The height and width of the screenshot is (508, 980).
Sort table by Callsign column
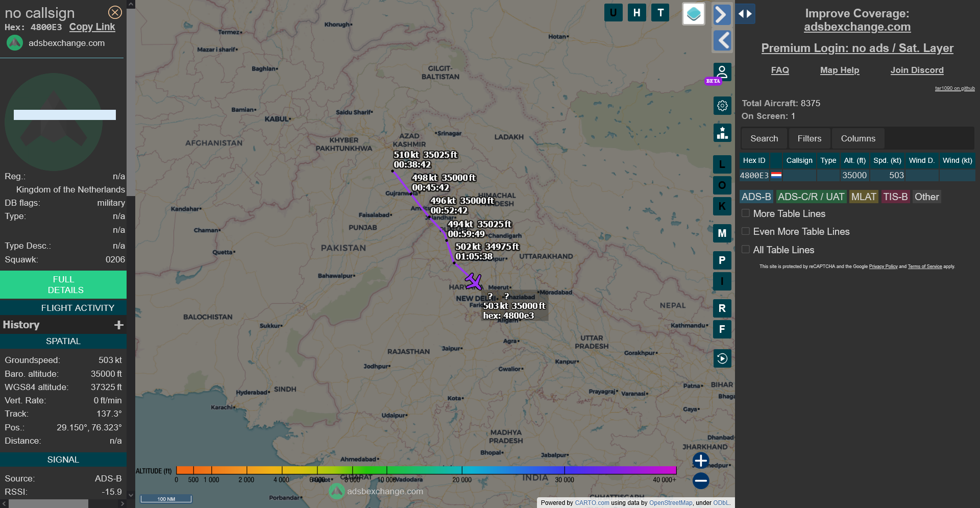799,160
